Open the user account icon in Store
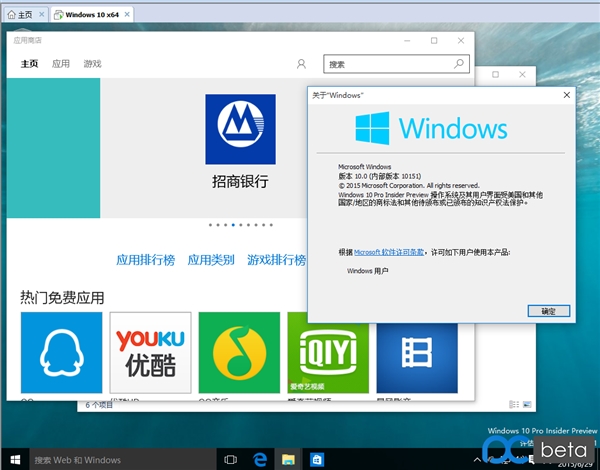Viewport: 600px width, 470px height. click(301, 64)
